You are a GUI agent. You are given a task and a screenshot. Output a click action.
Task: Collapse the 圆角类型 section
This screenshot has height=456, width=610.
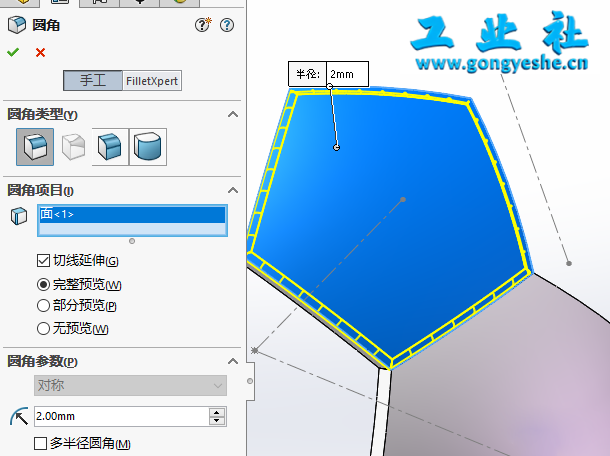point(233,114)
